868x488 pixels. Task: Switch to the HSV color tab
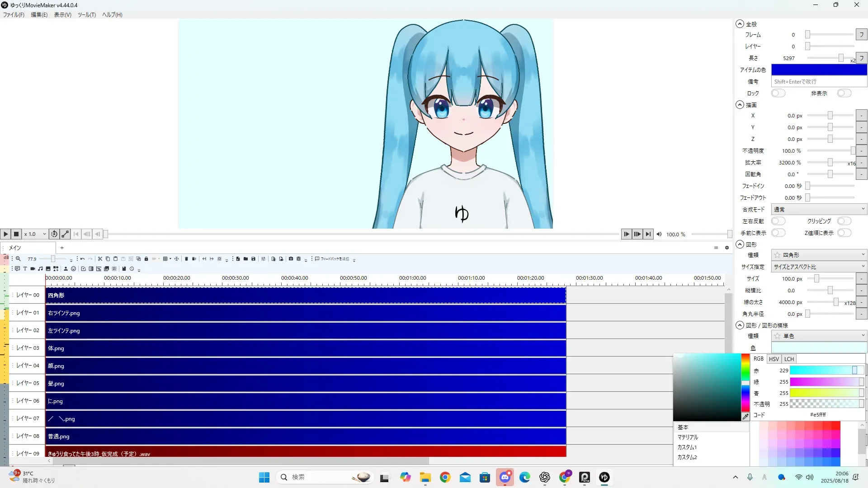point(774,359)
